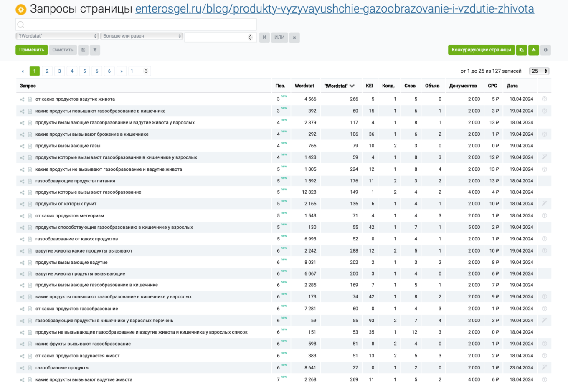Remove filter condition with the x button
Viewport: 568px width, 392px height.
[x=294, y=38]
